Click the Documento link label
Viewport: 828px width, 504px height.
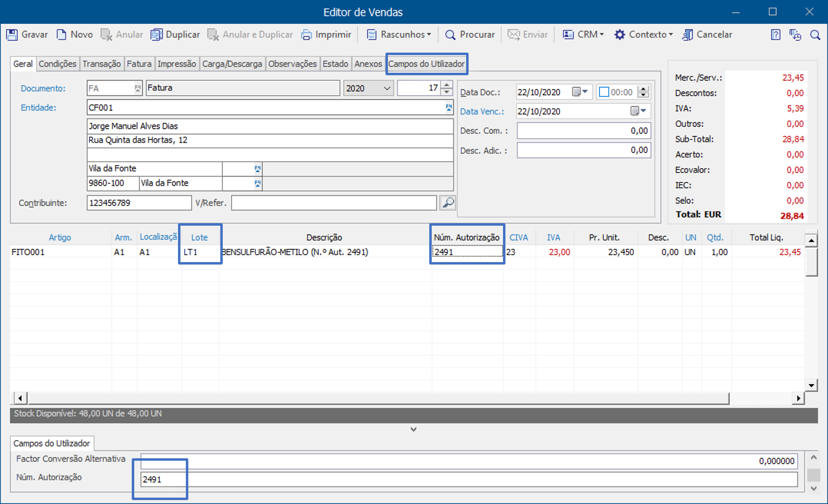(43, 89)
